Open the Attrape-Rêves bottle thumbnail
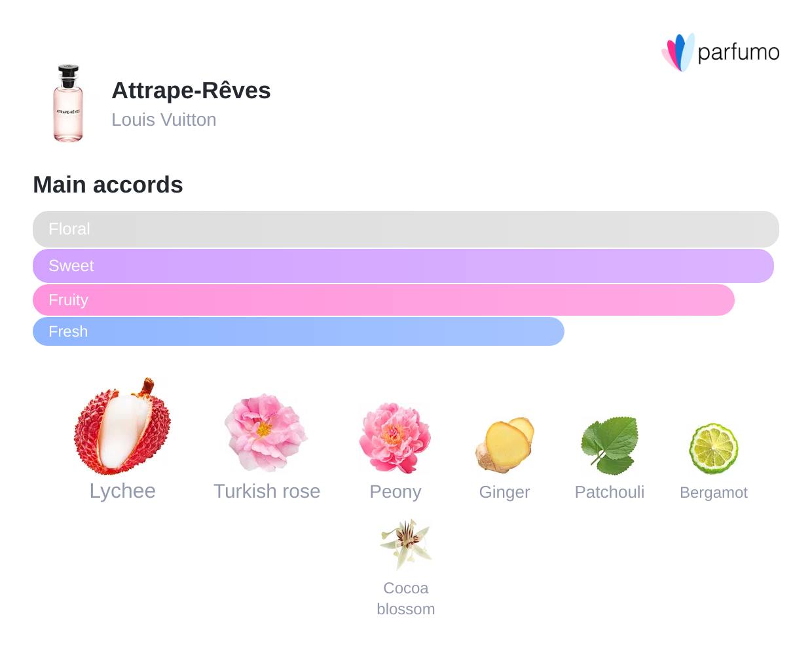Image resolution: width=812 pixels, height=668 pixels. point(68,103)
